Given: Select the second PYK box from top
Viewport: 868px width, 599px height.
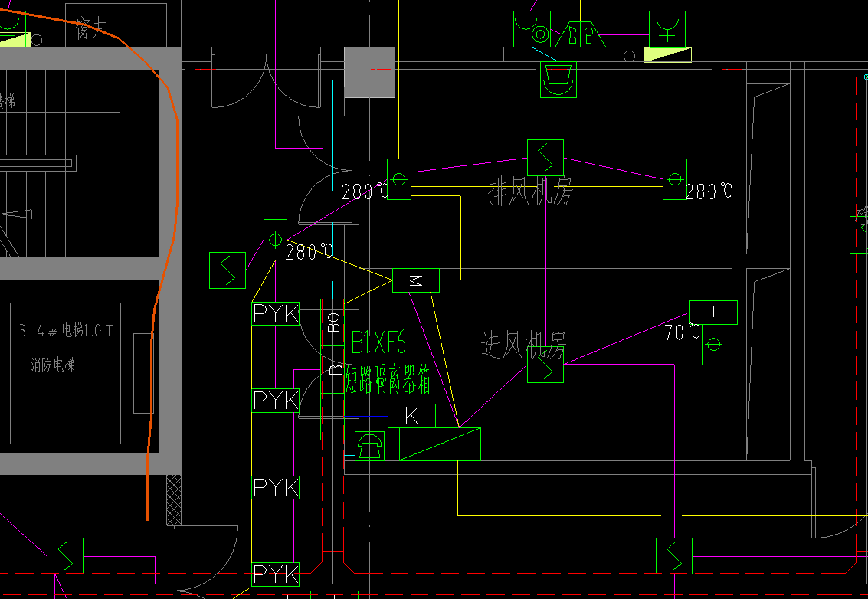Looking at the screenshot, I should [276, 401].
